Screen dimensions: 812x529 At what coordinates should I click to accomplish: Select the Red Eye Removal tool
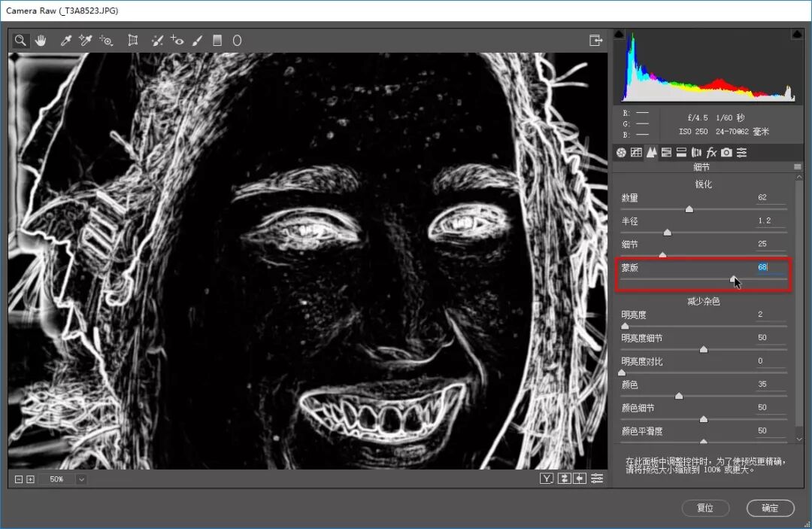177,41
